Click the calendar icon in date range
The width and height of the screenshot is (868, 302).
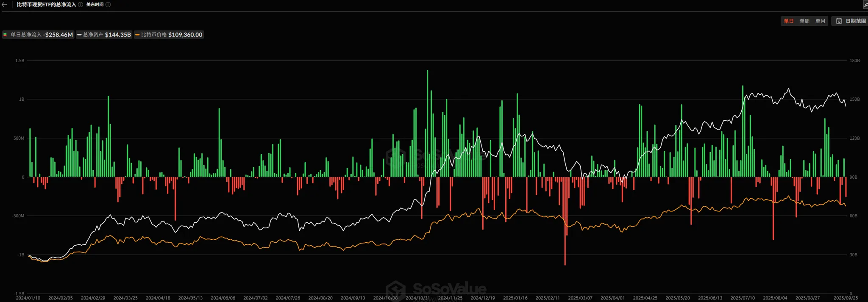tap(839, 21)
